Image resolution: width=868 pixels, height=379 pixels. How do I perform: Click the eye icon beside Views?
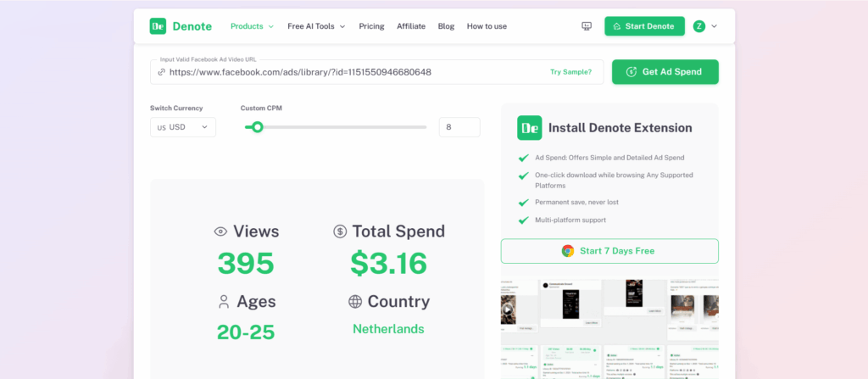(221, 231)
